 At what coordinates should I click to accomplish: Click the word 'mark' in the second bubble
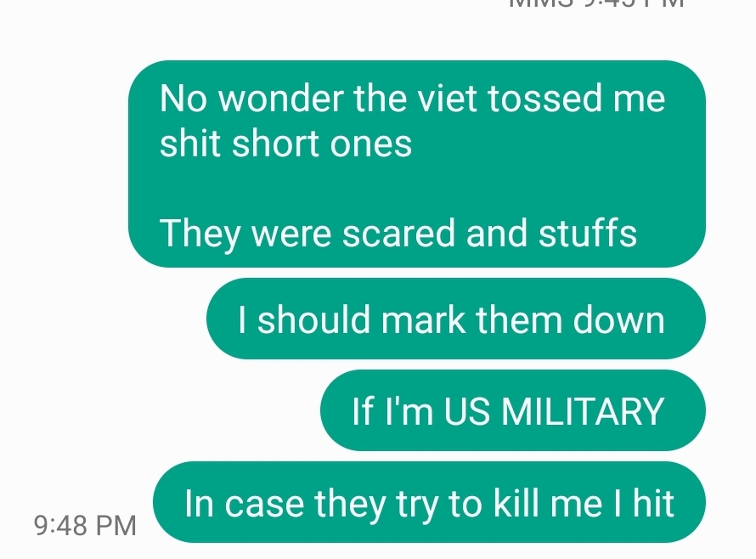click(424, 319)
